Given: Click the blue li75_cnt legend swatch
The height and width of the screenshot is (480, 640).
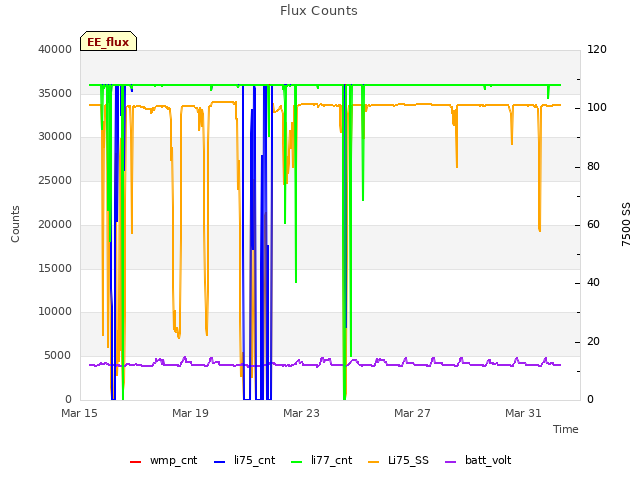Looking at the screenshot, I should 220,462.
